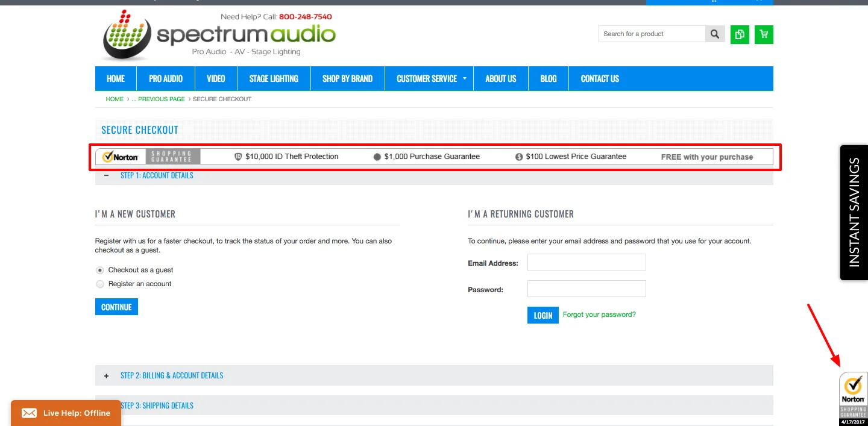Click the Spectrum Audio logo
The width and height of the screenshot is (868, 426).
[217, 34]
